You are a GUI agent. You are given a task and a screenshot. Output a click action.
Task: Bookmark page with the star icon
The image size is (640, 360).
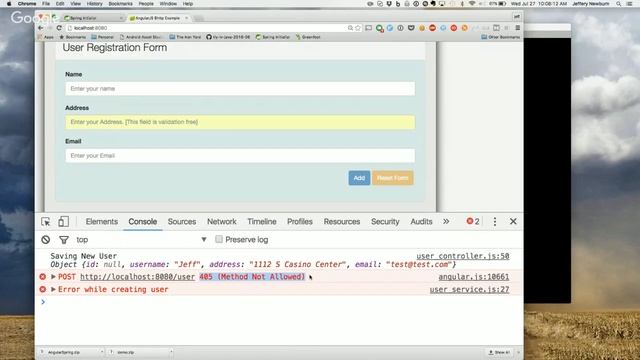tap(358, 28)
